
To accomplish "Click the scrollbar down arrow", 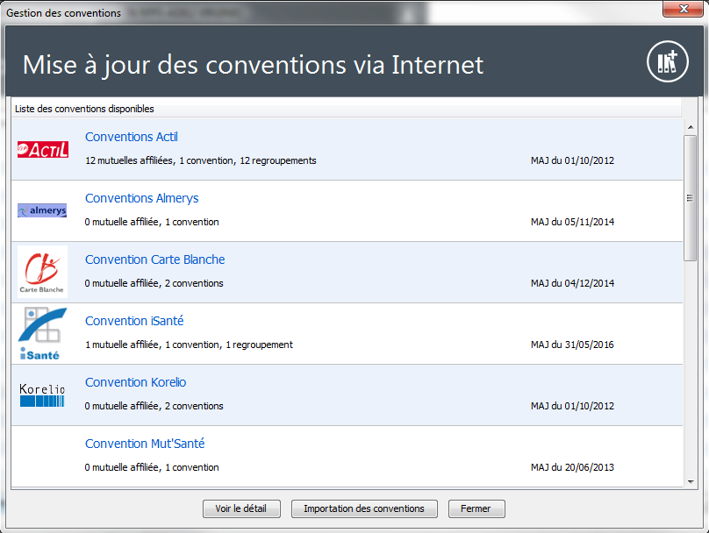I will pyautogui.click(x=690, y=482).
